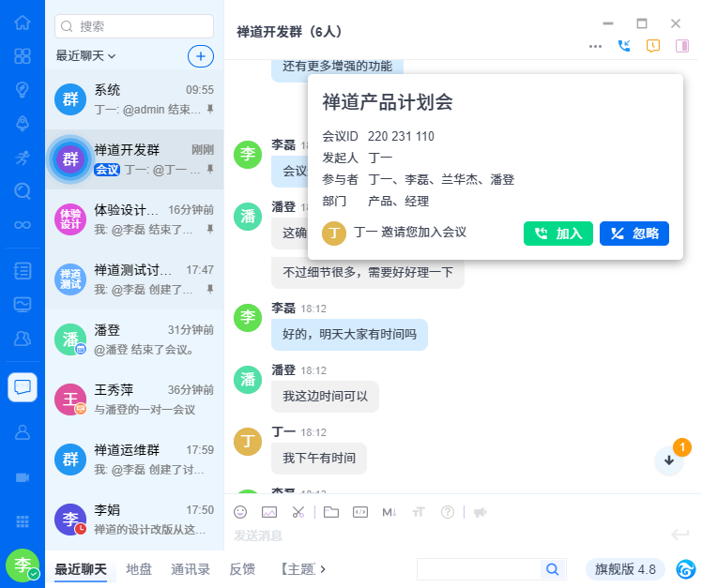Change font size with TT icon
This screenshot has width=702, height=588.
pos(419,512)
